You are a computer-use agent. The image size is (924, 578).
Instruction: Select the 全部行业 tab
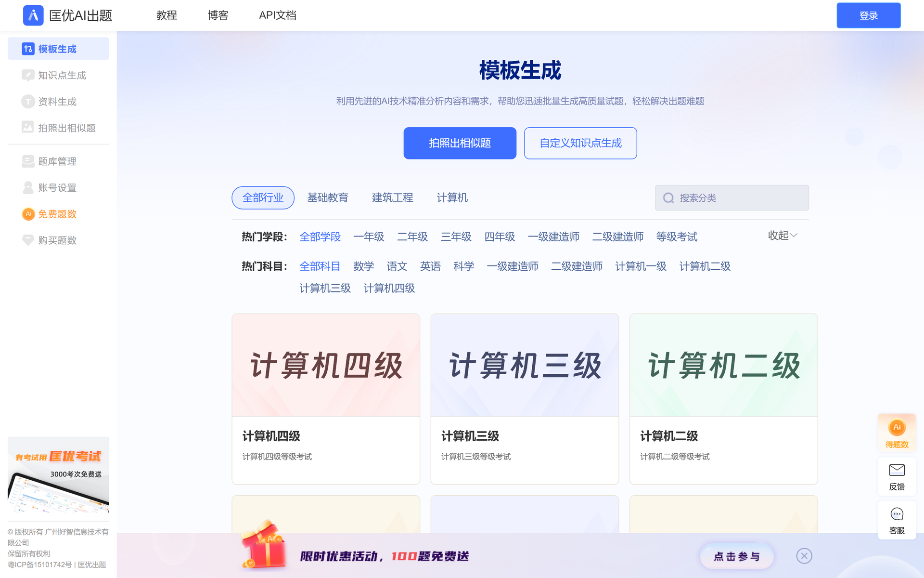263,197
